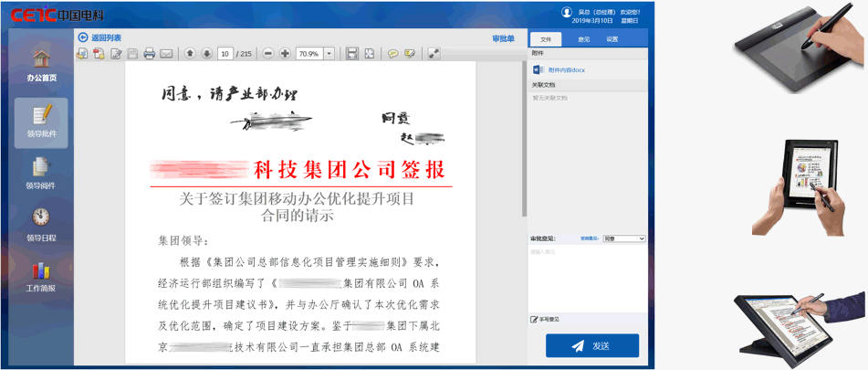
Task: Open the 审批单 approval form link
Action: click(503, 38)
